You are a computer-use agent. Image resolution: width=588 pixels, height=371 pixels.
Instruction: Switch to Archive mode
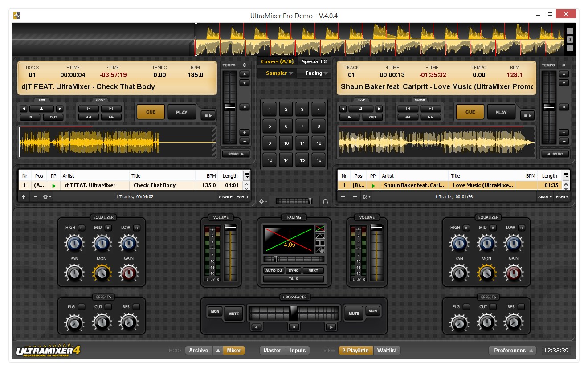(x=199, y=351)
